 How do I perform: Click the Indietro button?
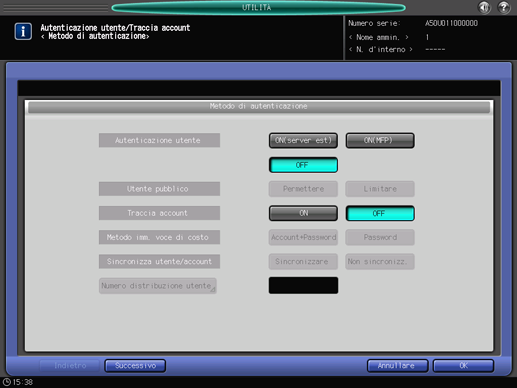tap(70, 366)
